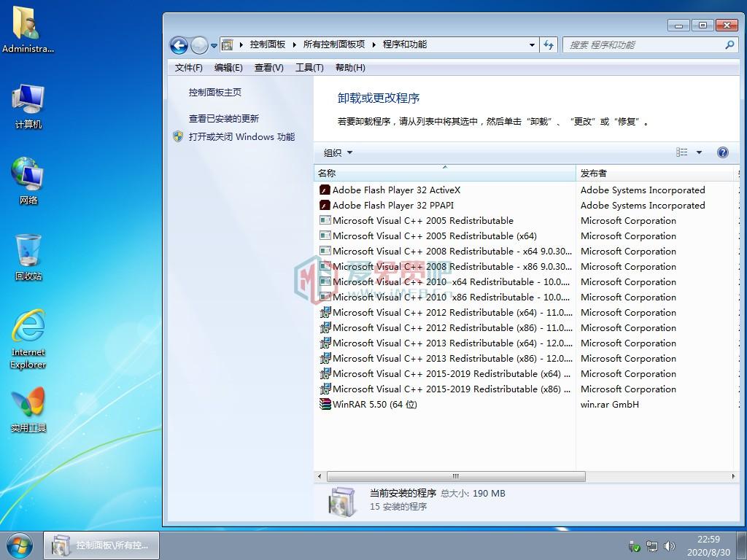This screenshot has height=560, width=747.
Task: Click the horizontal scrollbar thumb
Action: click(456, 476)
